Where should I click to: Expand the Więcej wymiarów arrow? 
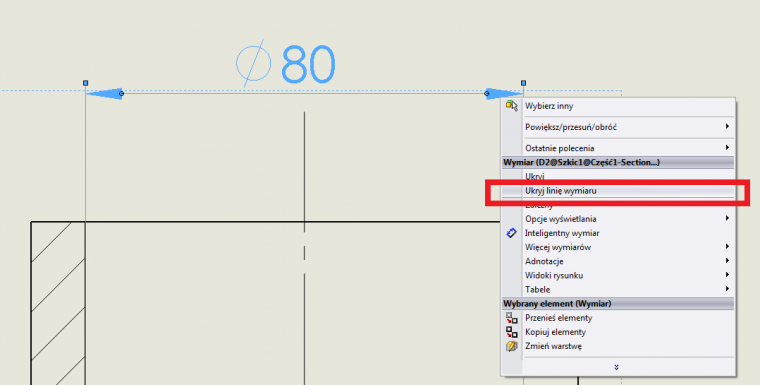coord(727,247)
